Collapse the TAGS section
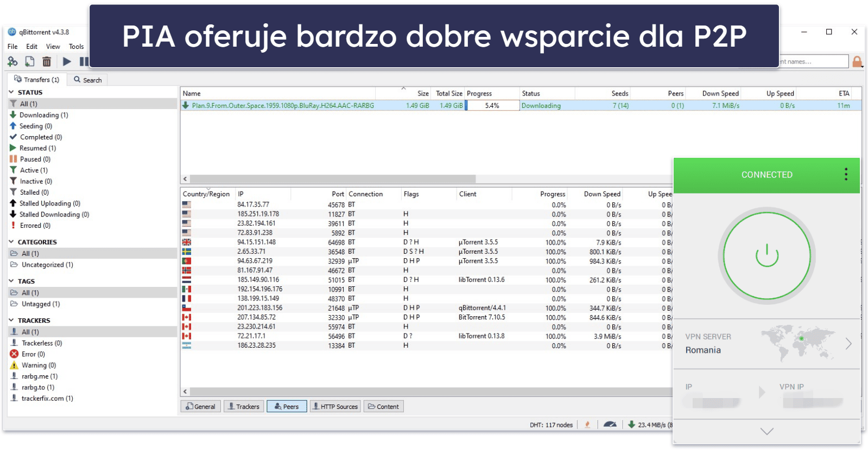 point(11,281)
